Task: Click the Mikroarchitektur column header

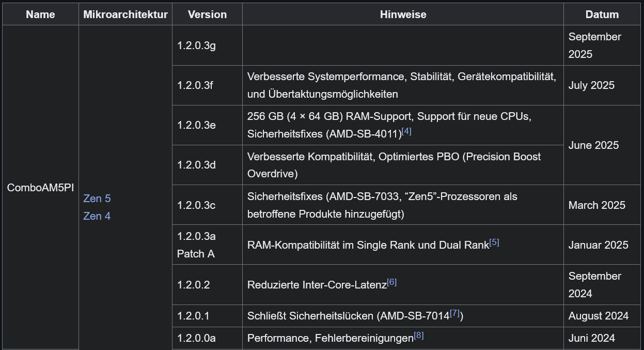Action: (x=125, y=14)
